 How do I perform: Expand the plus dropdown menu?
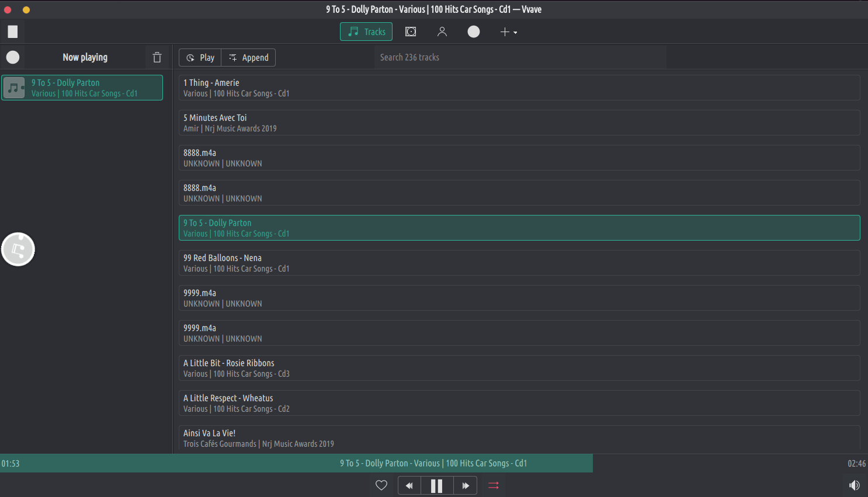[x=508, y=32]
